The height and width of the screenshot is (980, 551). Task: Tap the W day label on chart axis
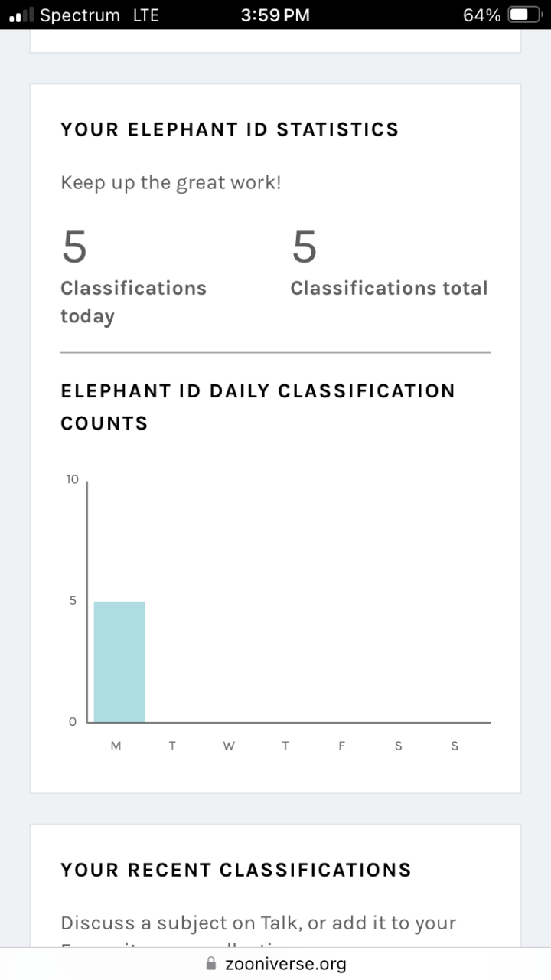[x=229, y=746]
